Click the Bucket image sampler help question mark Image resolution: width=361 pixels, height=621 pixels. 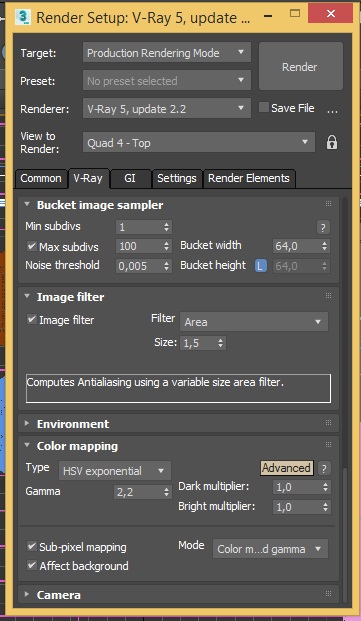coord(323,227)
